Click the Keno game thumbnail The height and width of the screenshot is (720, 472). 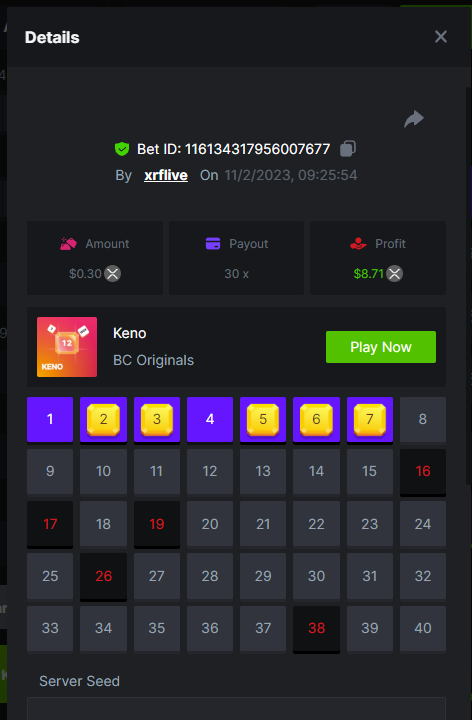[67, 347]
